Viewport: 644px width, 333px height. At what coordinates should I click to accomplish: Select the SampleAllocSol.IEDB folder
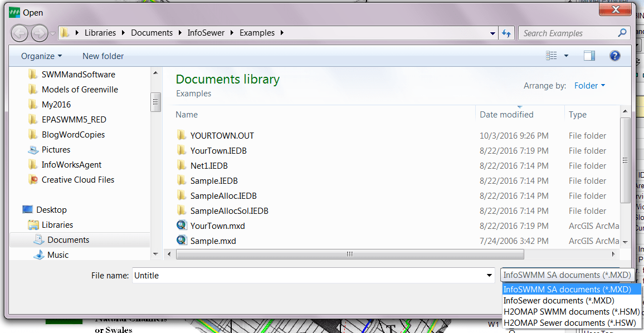(229, 211)
